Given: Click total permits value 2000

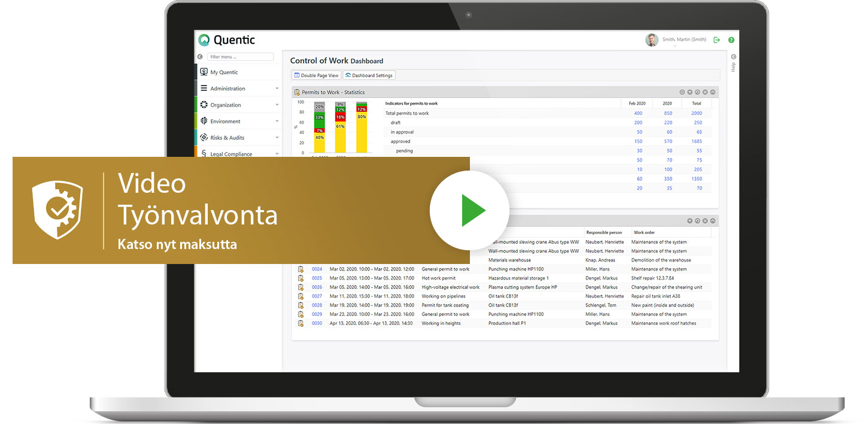Looking at the screenshot, I should 696,113.
